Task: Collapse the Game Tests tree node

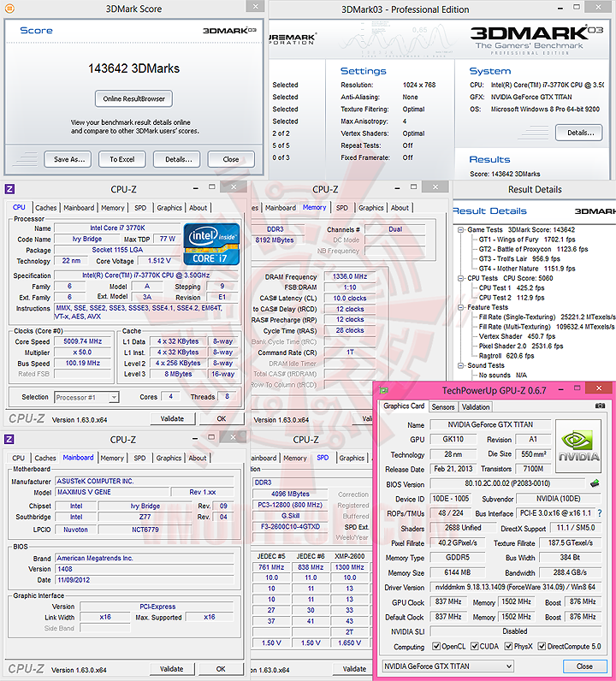Action: click(x=460, y=230)
